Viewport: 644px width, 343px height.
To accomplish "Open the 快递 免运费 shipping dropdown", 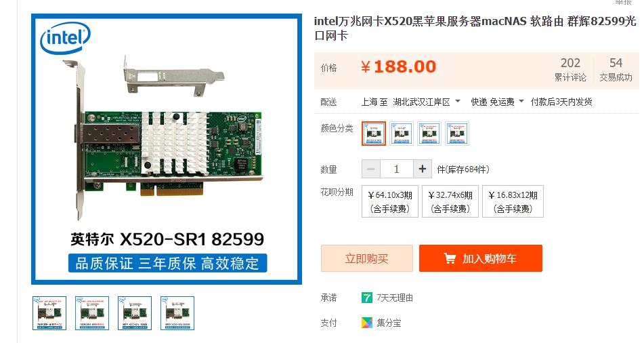I will point(497,102).
